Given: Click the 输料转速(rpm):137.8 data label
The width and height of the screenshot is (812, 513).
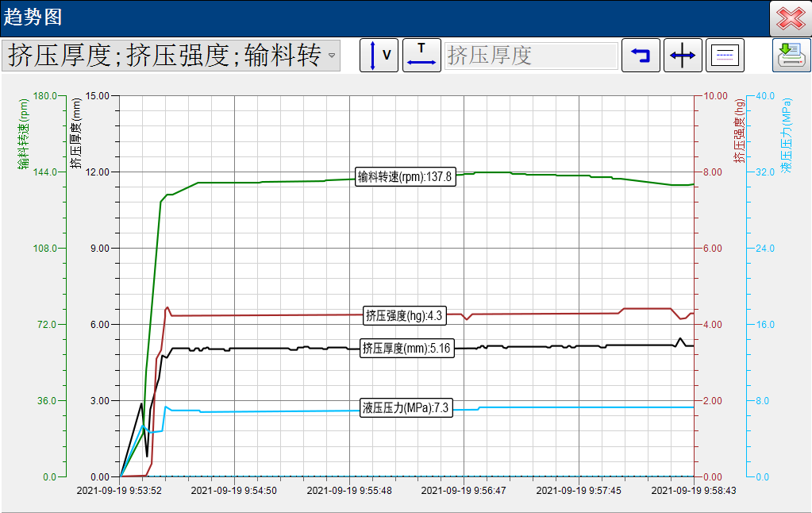Looking at the screenshot, I should (406, 177).
